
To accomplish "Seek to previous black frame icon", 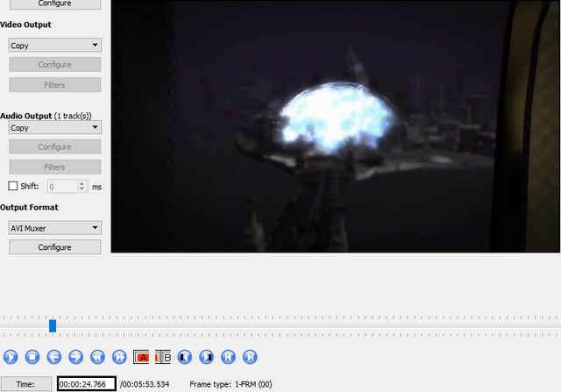I will (185, 357).
